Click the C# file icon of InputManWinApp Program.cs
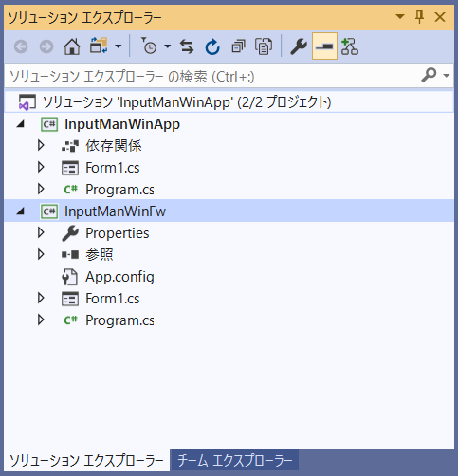 click(70, 190)
